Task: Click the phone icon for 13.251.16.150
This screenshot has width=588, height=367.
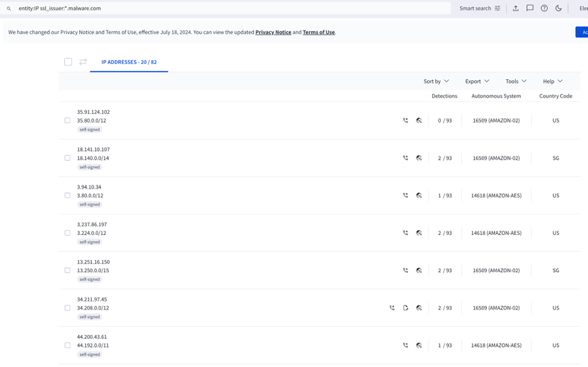Action: click(405, 270)
